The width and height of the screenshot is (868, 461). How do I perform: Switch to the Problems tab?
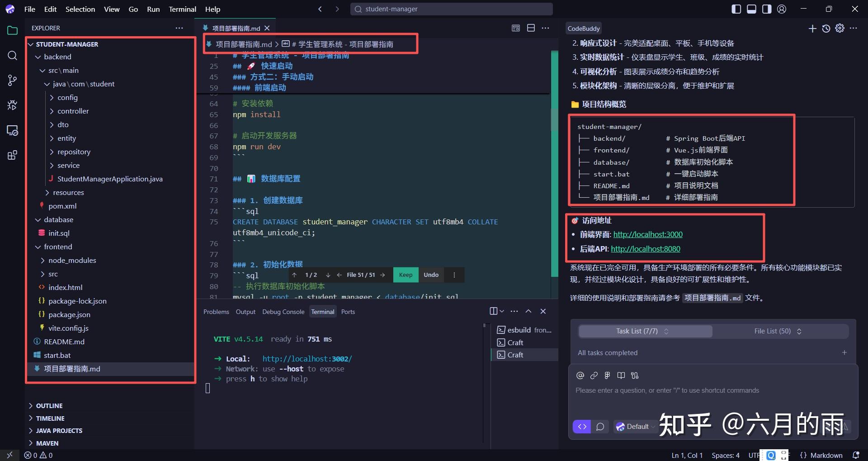coord(216,311)
